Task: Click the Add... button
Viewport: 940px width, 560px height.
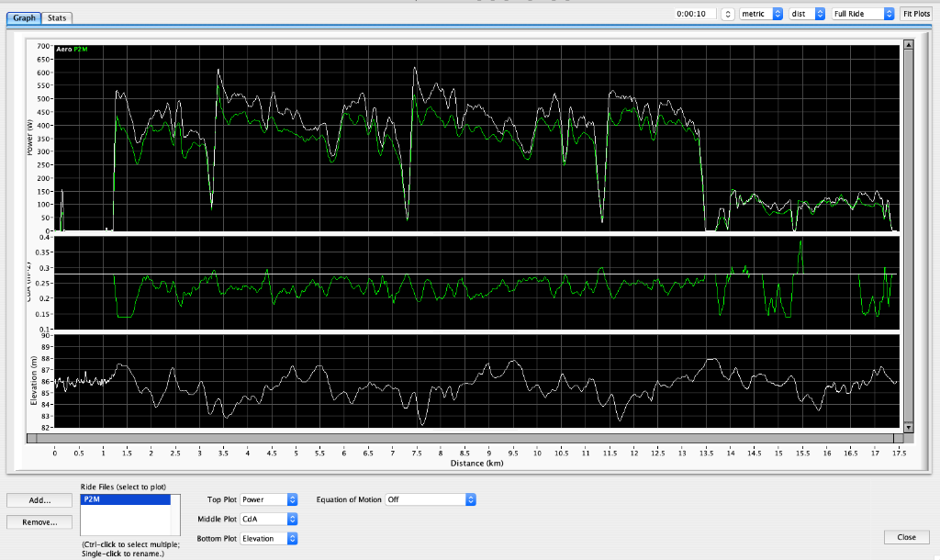Action: click(x=39, y=500)
